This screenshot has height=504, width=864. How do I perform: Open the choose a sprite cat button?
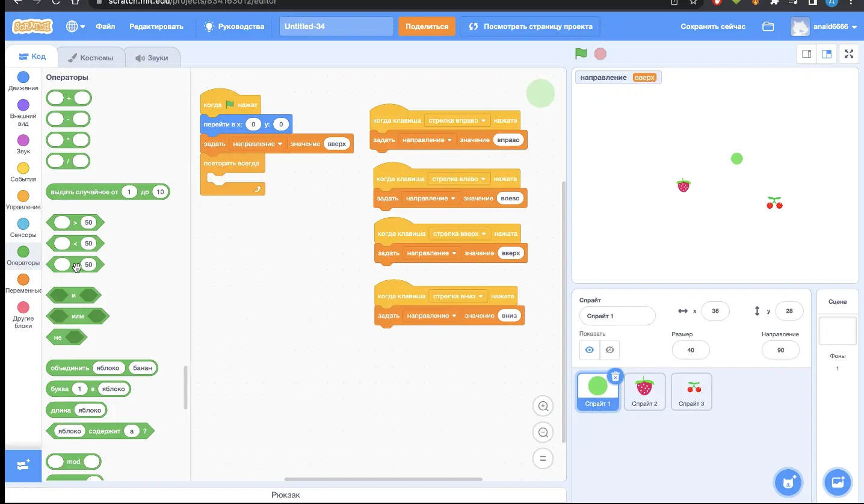[x=788, y=481]
